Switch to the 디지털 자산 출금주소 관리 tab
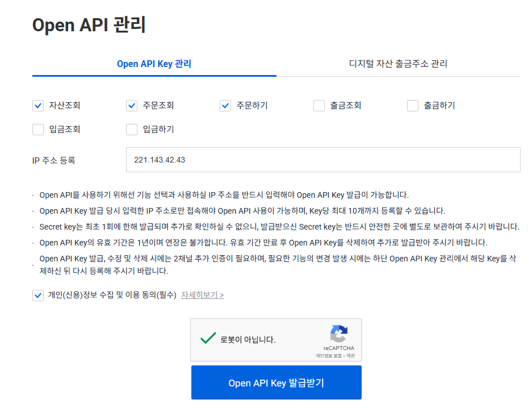The image size is (532, 416). pos(397,64)
